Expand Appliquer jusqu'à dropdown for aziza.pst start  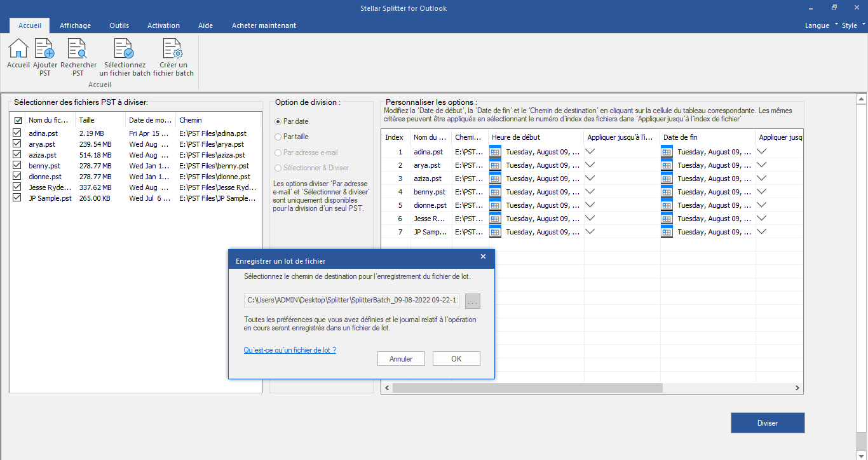pyautogui.click(x=590, y=179)
